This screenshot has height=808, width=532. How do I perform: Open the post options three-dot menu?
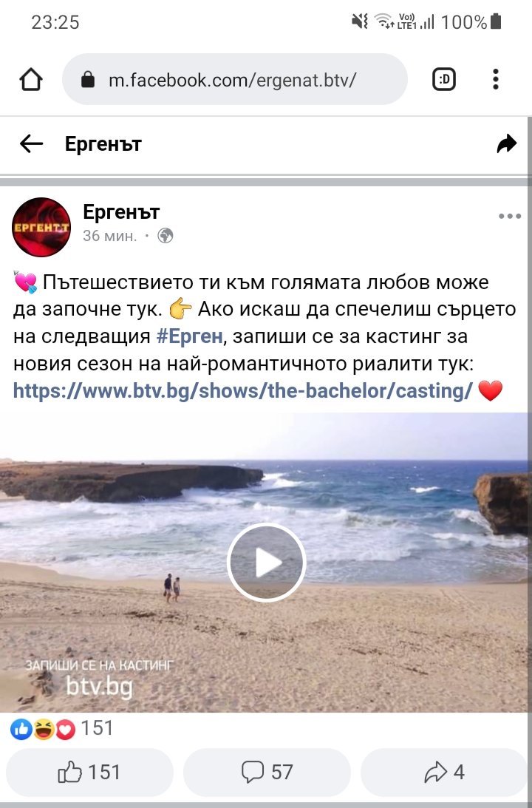pyautogui.click(x=510, y=216)
